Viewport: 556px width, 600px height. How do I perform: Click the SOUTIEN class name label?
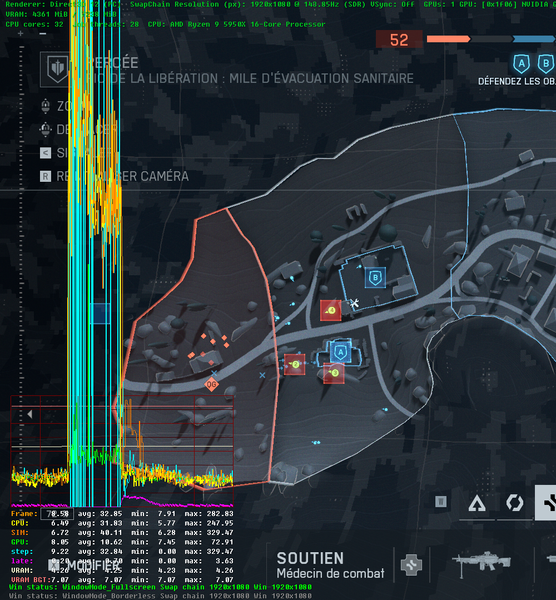(310, 558)
